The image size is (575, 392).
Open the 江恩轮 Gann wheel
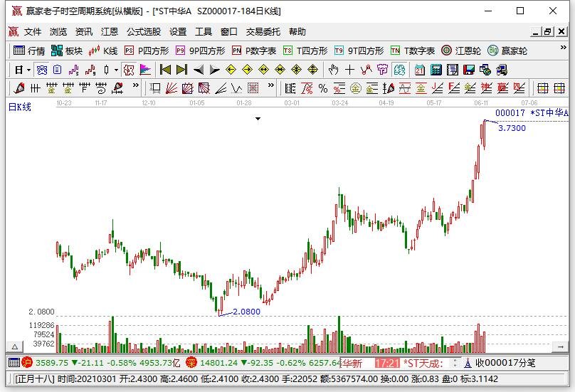click(x=461, y=51)
